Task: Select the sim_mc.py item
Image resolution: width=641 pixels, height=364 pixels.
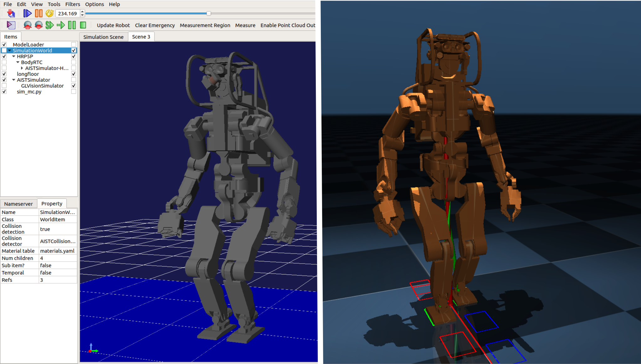Action: [x=29, y=92]
